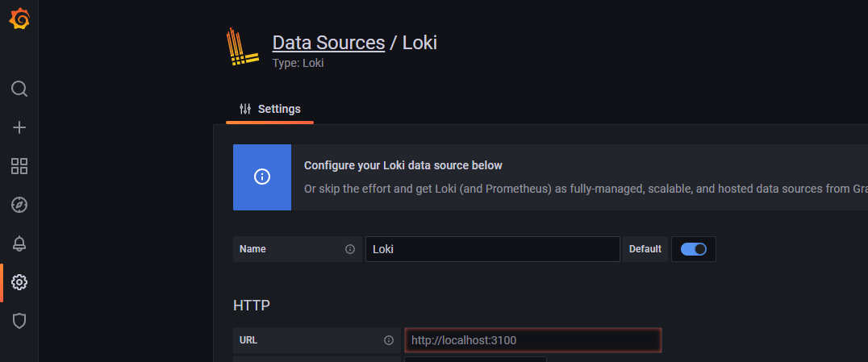Open the Dashboards grid icon
The height and width of the screenshot is (362, 868).
coord(19,166)
